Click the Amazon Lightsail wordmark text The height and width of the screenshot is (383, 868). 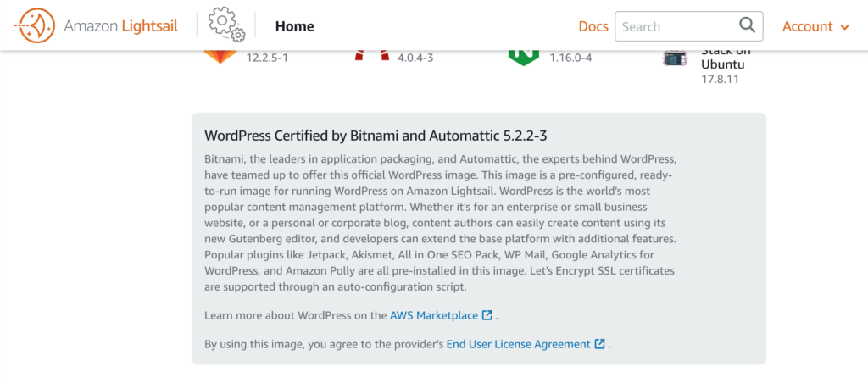[x=120, y=26]
